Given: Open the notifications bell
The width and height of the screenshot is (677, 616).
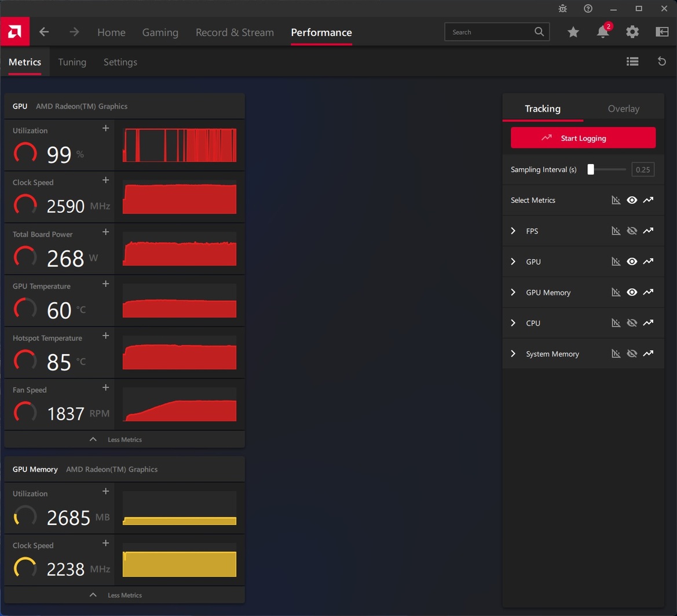Looking at the screenshot, I should (x=603, y=31).
